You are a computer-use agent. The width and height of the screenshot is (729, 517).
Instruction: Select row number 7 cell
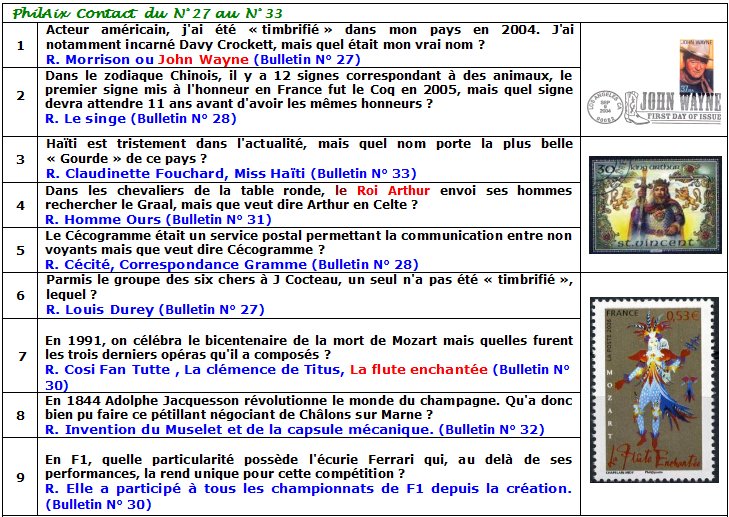tap(20, 356)
